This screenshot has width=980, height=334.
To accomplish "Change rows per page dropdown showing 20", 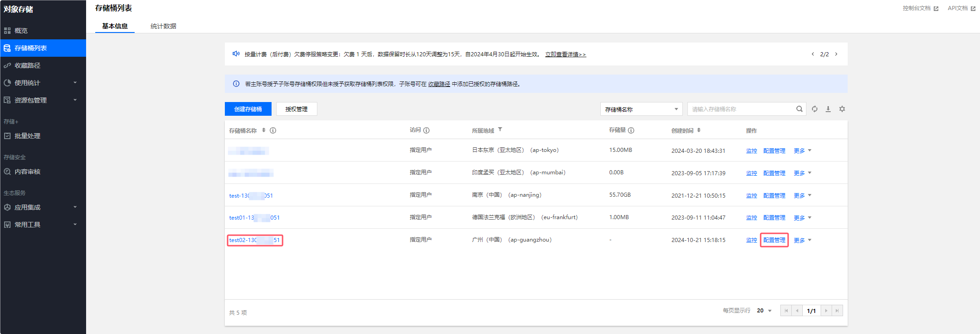I will (x=764, y=311).
